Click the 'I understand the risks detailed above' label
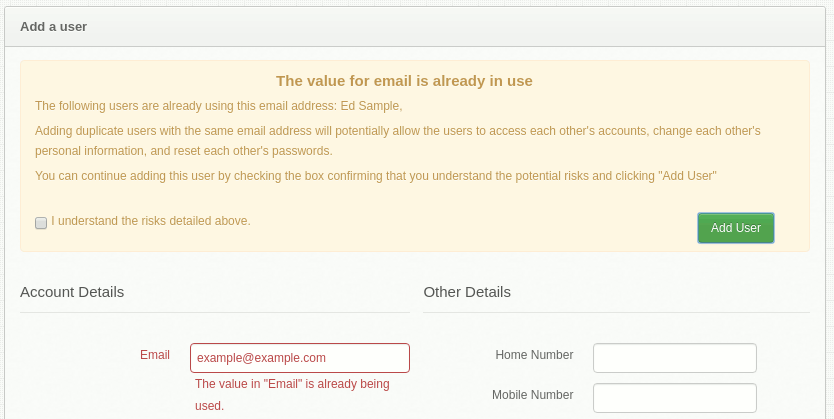Viewport: 834px width, 419px height. point(151,221)
